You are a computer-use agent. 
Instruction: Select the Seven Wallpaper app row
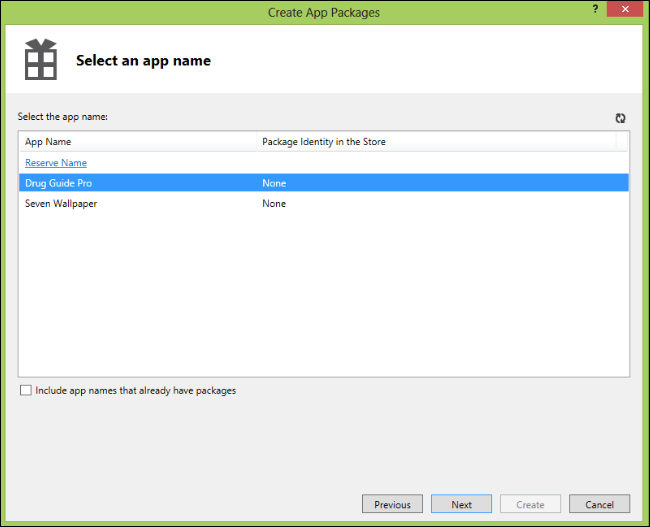pyautogui.click(x=61, y=204)
